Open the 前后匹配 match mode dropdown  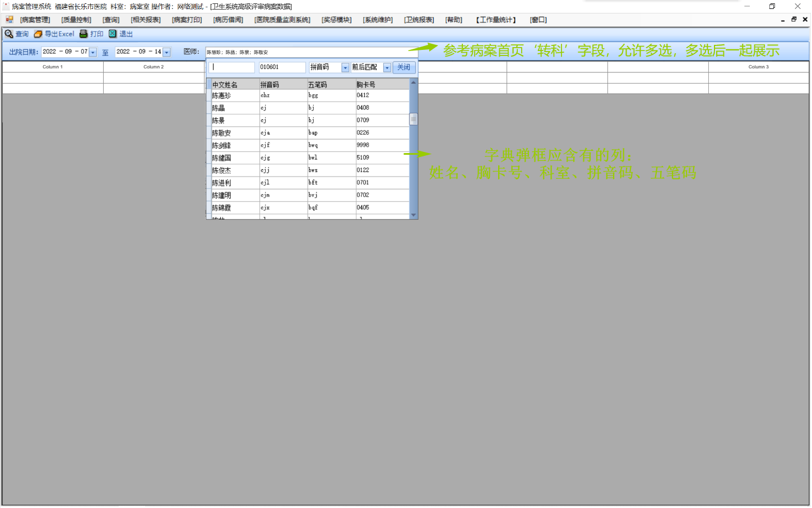click(387, 68)
